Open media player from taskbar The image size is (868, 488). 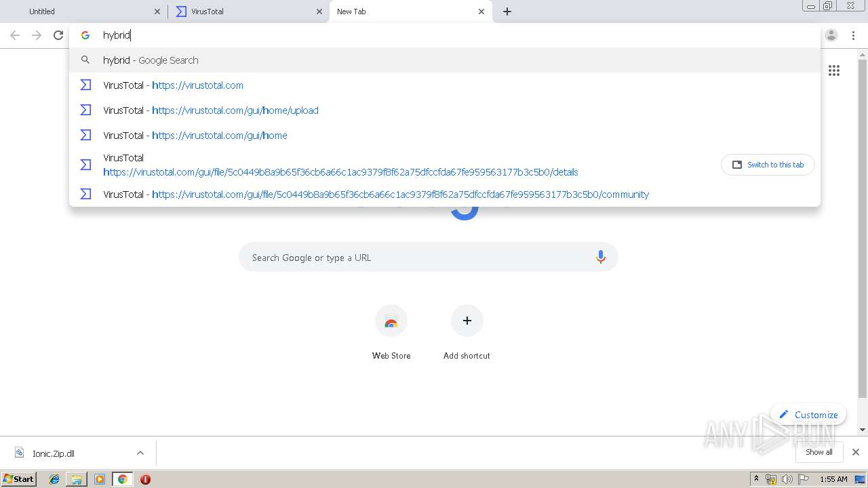100,479
